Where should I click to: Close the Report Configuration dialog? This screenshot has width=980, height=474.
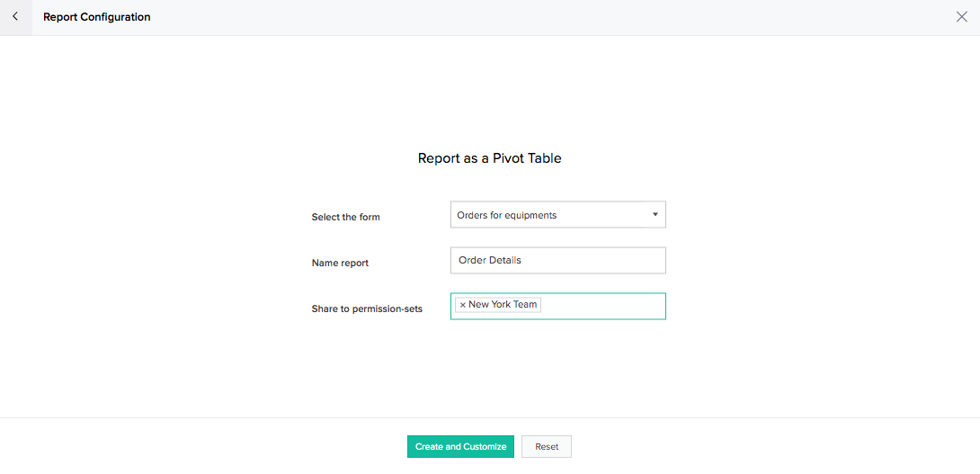pos(962,17)
